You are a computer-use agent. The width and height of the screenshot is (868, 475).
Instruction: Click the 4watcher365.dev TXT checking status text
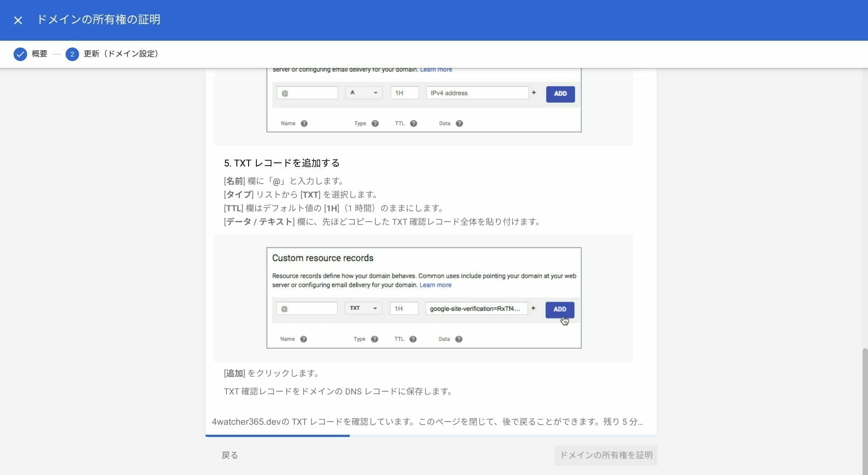click(427, 422)
